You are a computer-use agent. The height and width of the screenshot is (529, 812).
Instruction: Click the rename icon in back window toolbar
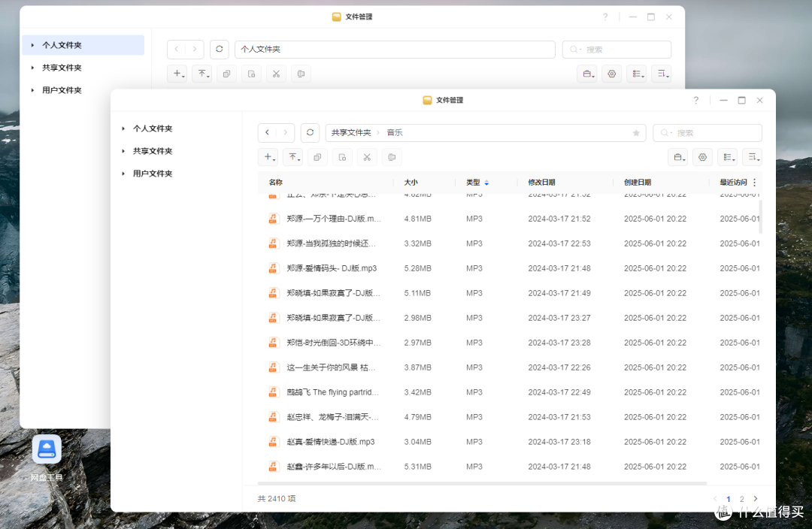click(301, 74)
